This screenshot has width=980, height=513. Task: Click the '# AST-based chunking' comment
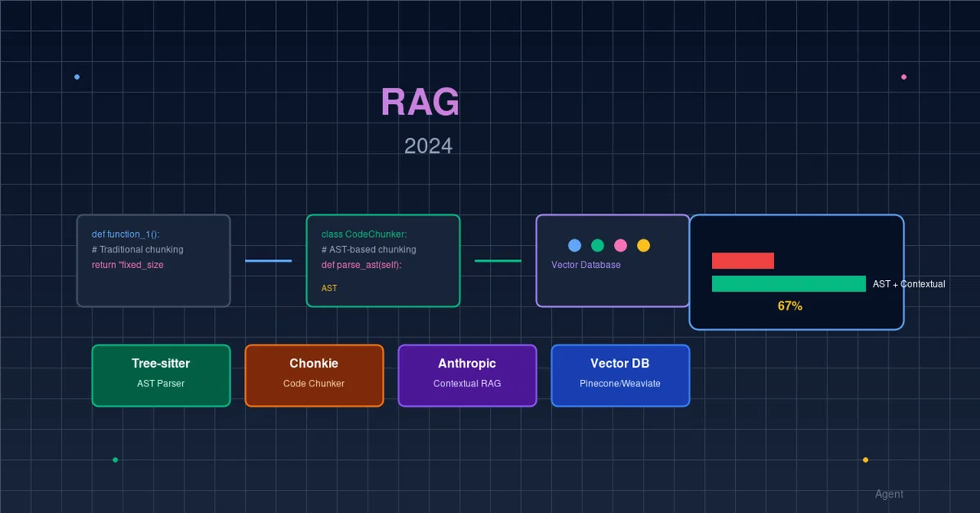point(368,250)
